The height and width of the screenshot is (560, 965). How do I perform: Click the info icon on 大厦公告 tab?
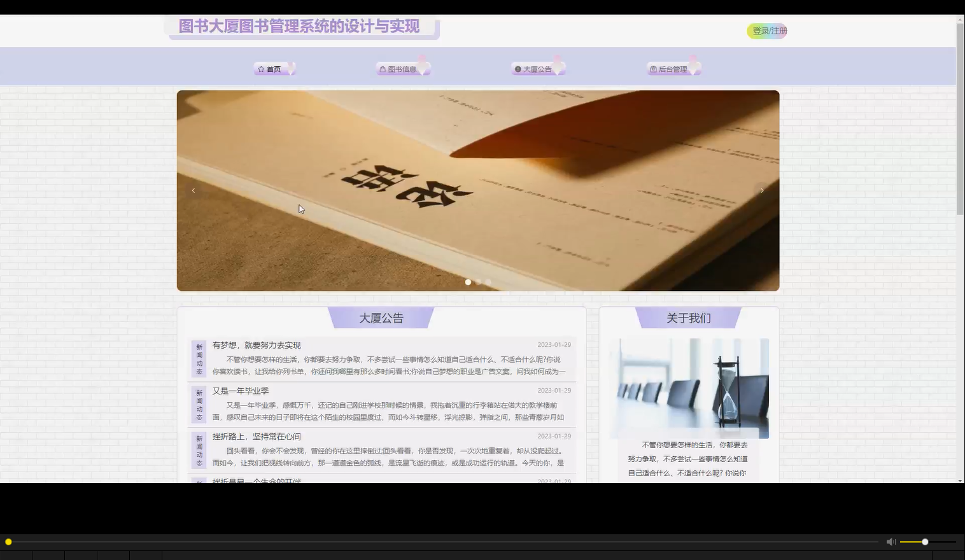coord(518,68)
